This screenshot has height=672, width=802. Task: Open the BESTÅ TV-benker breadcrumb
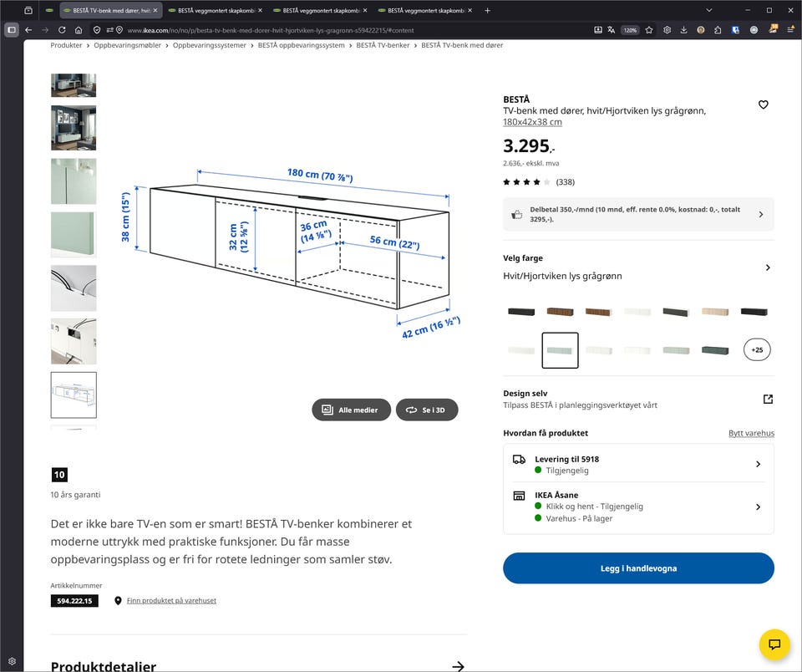pyautogui.click(x=383, y=45)
